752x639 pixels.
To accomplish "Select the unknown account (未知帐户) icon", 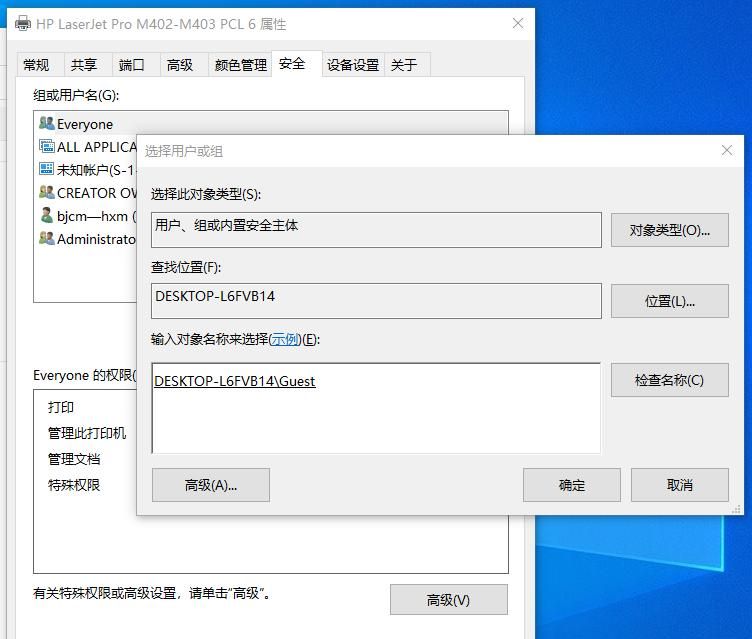I will coord(47,169).
